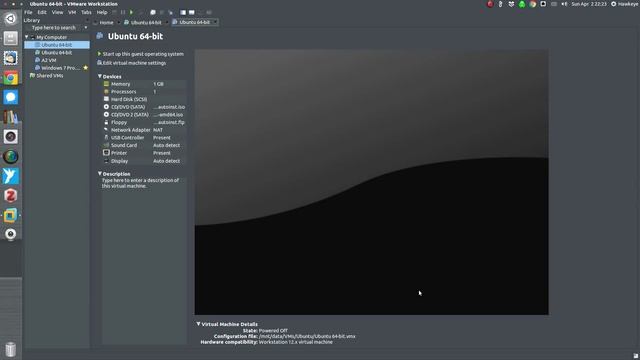The height and width of the screenshot is (360, 640).
Task: Open the library search dropdown arrow
Action: pyautogui.click(x=86, y=27)
